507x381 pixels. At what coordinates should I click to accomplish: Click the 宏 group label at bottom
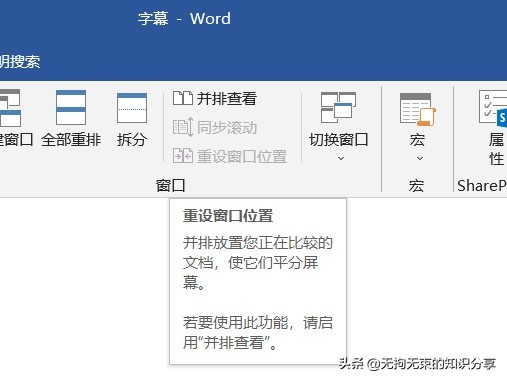[417, 185]
